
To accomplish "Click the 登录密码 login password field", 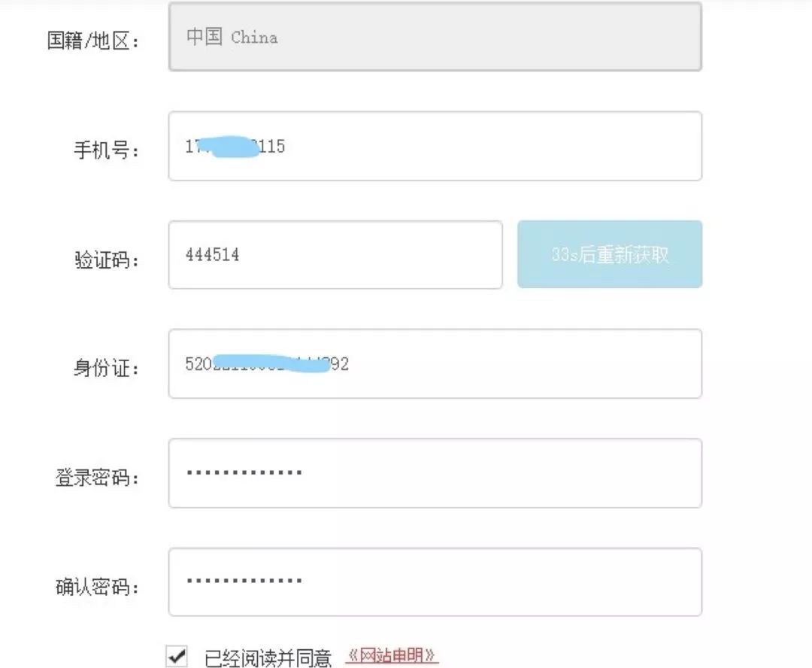I will point(435,473).
